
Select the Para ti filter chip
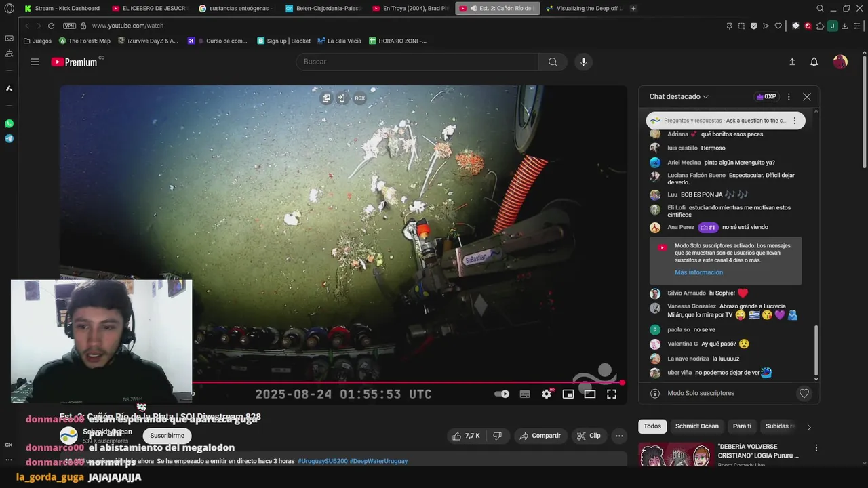742,426
